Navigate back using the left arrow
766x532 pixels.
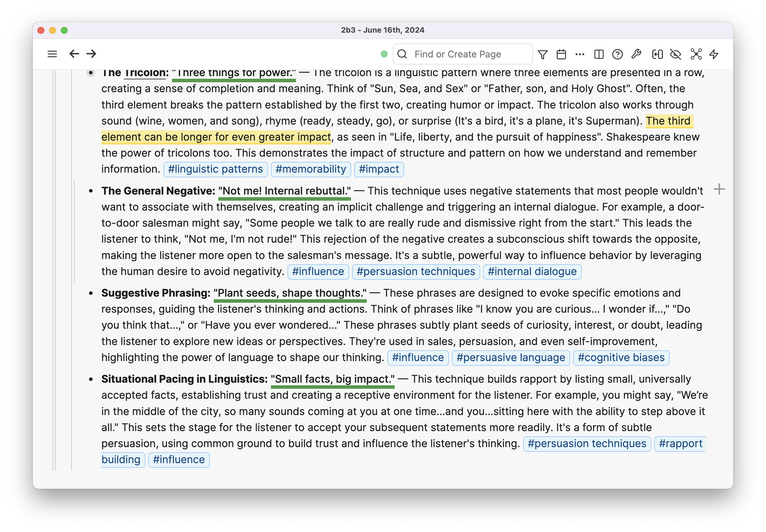pos(74,54)
